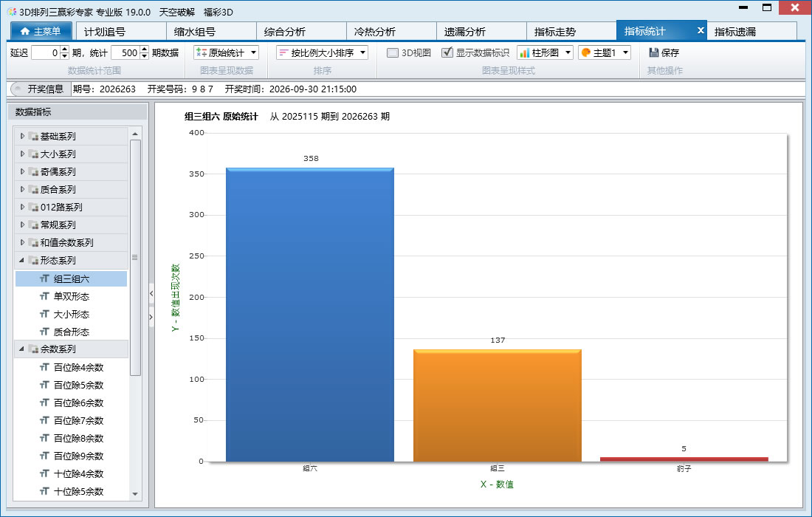Click the 百位除4余数 indicator icon
The height and width of the screenshot is (517, 812).
point(44,367)
